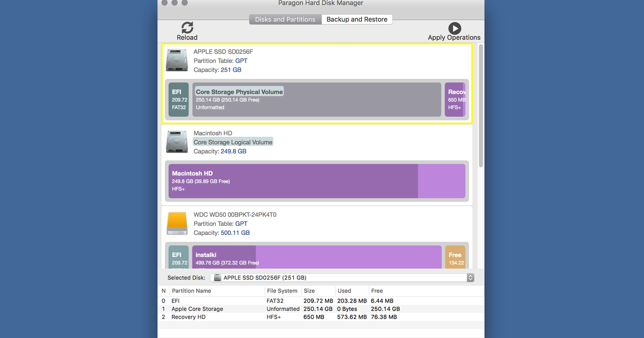The height and width of the screenshot is (338, 644).
Task: Select EFI partition block on WDC disk
Action: pyautogui.click(x=179, y=257)
